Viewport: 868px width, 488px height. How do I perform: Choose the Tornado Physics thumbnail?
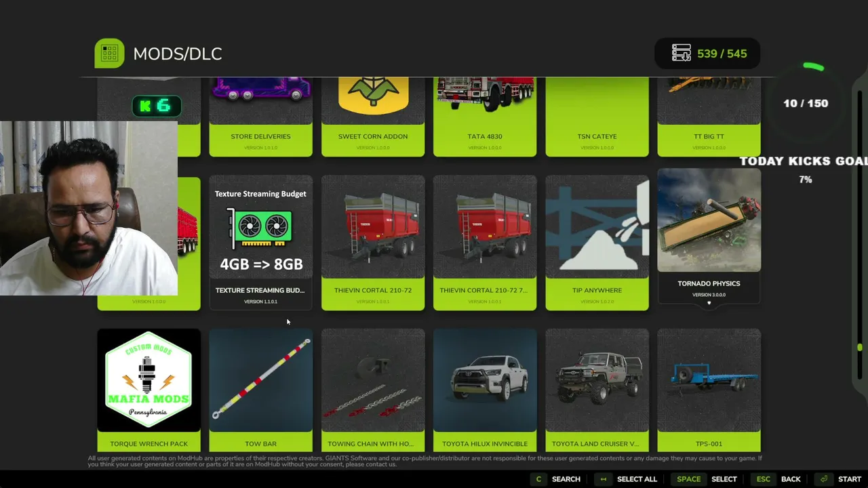click(709, 220)
